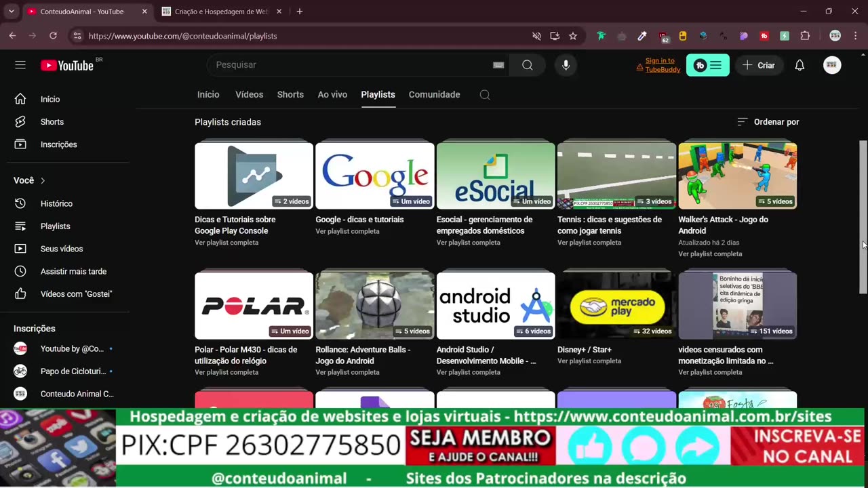Open the notifications bell

800,65
